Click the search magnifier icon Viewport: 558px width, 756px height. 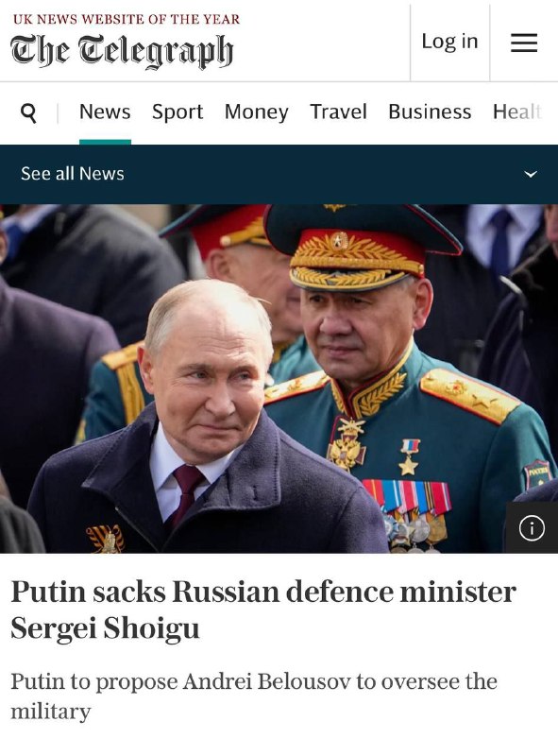(x=29, y=113)
